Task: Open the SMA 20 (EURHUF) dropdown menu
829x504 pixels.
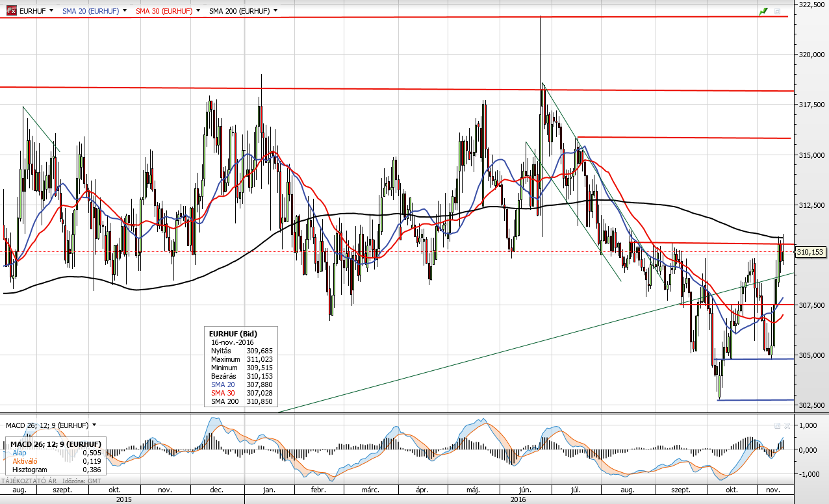Action: [x=124, y=11]
